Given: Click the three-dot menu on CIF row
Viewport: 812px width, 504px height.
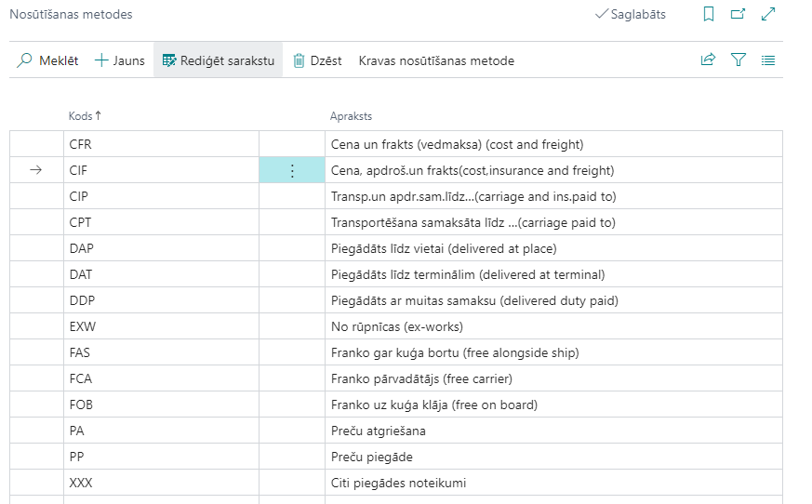Looking at the screenshot, I should click(292, 171).
